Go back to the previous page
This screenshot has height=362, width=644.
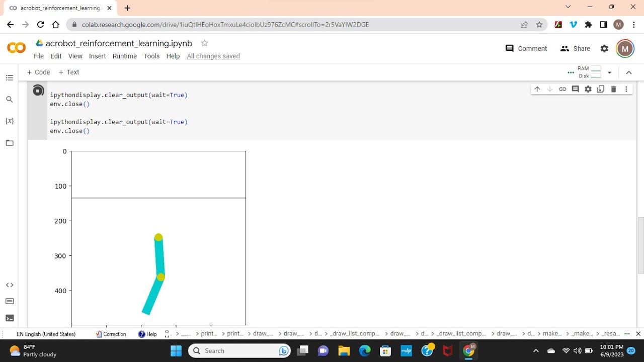pyautogui.click(x=11, y=25)
